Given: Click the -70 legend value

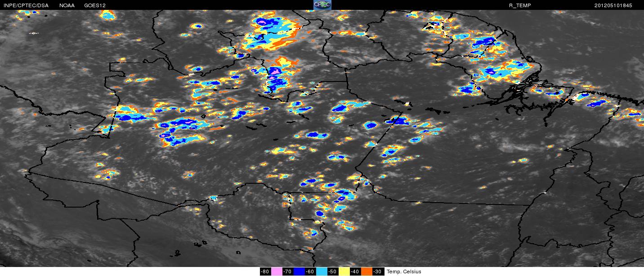Looking at the screenshot, I should click(288, 271).
